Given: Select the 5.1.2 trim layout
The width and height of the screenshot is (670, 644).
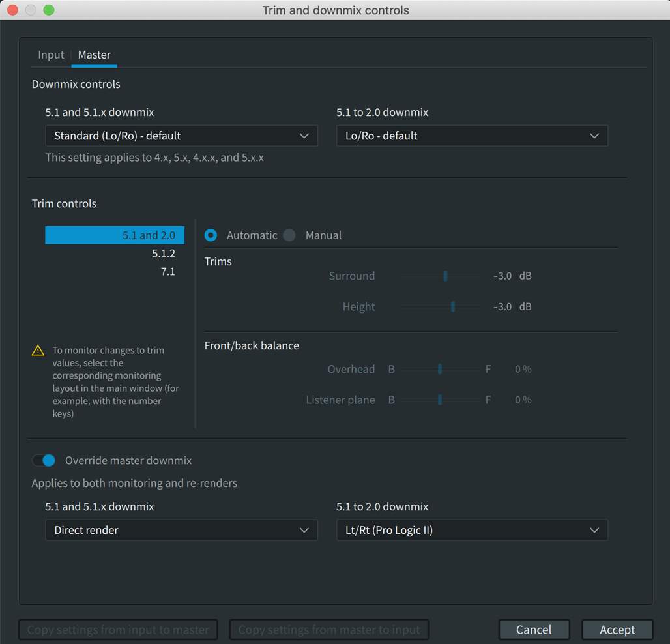Looking at the screenshot, I should point(163,254).
